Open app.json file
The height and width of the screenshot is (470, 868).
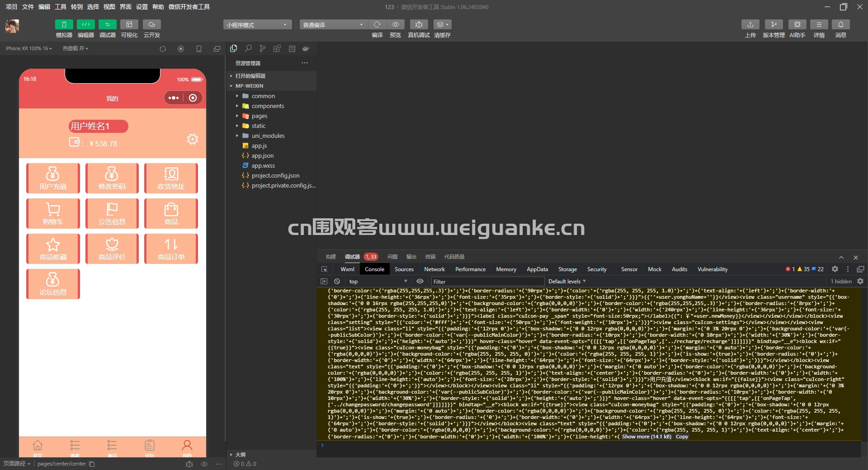point(271,155)
